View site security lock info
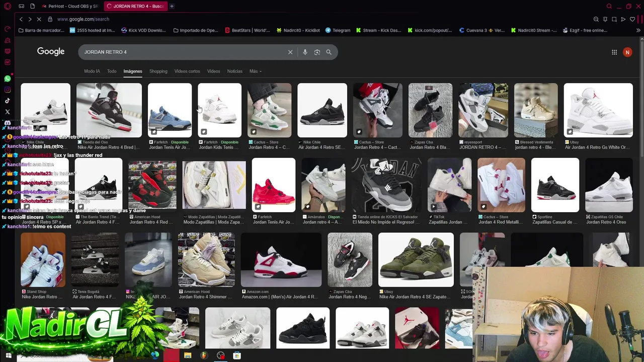 coord(50,19)
